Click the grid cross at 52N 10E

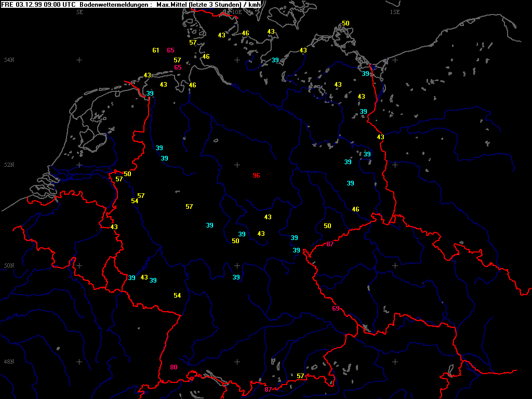tap(237, 165)
